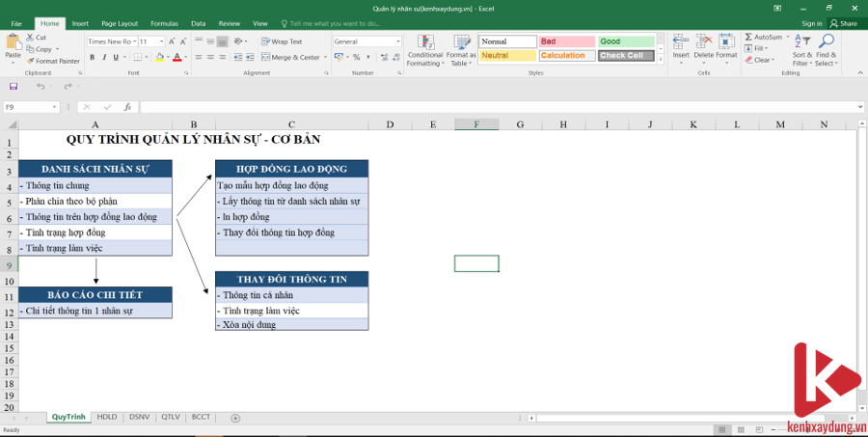Viewport: 868px width, 437px height.
Task: Apply the Good cell style swatch
Action: coord(624,41)
